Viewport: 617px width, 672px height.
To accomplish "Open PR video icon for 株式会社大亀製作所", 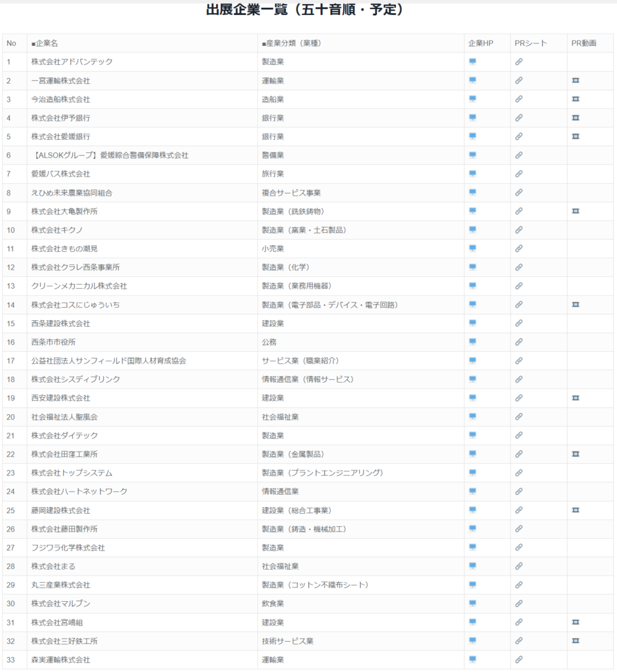I will [x=576, y=211].
